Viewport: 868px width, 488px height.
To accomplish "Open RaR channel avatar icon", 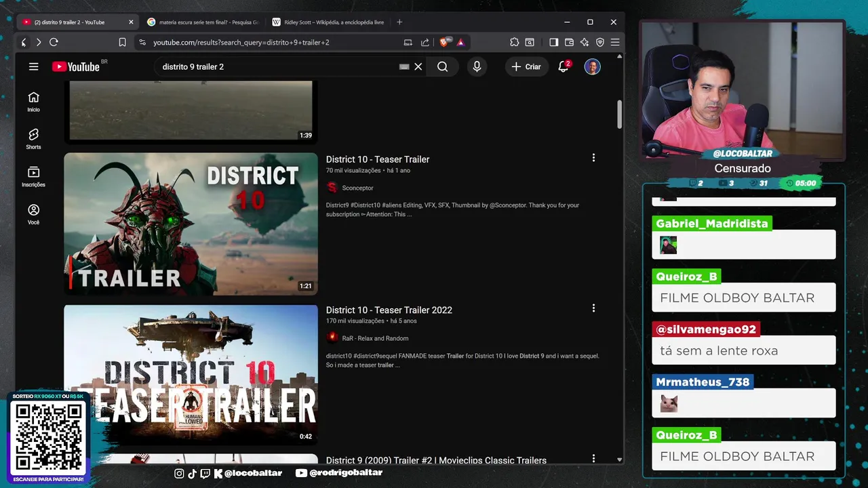I will coord(332,338).
